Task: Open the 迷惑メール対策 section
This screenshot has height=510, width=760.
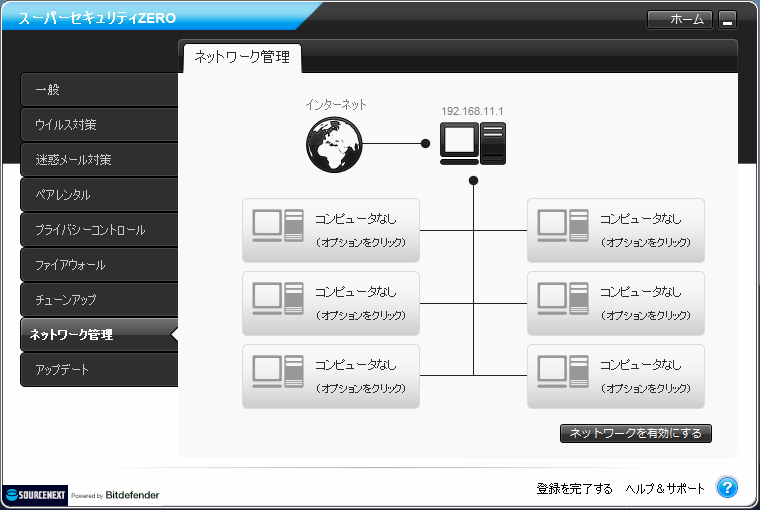Action: [x=99, y=159]
